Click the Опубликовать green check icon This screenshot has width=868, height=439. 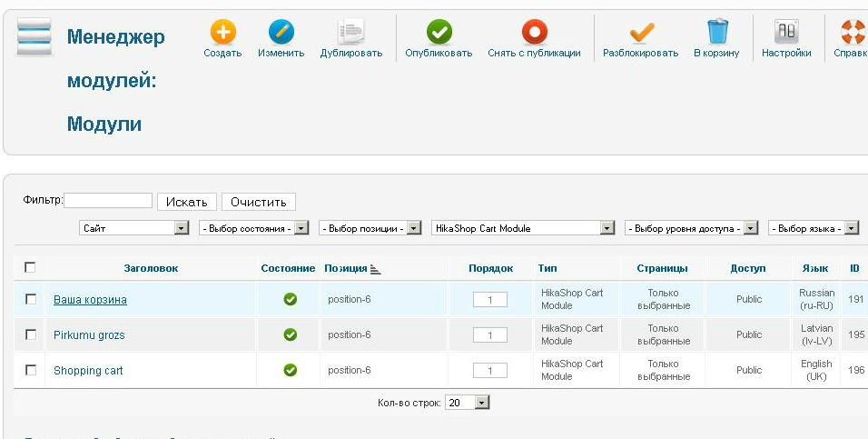[x=439, y=32]
